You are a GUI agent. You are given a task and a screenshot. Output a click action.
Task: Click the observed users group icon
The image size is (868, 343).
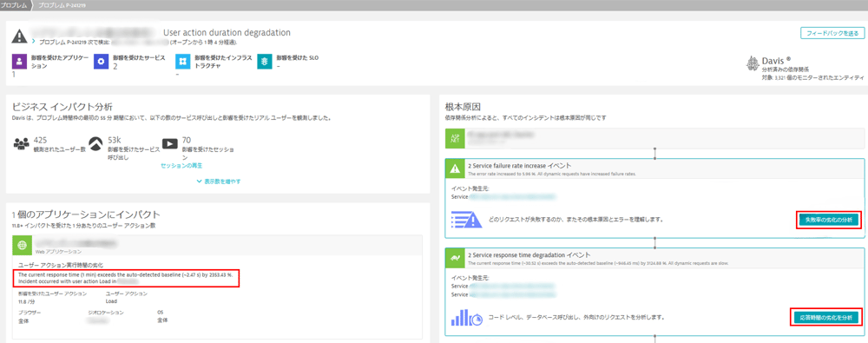[21, 144]
